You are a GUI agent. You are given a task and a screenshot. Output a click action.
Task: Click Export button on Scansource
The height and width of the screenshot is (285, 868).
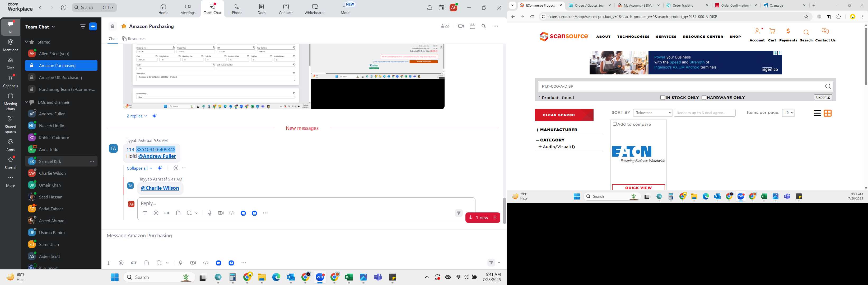point(823,97)
